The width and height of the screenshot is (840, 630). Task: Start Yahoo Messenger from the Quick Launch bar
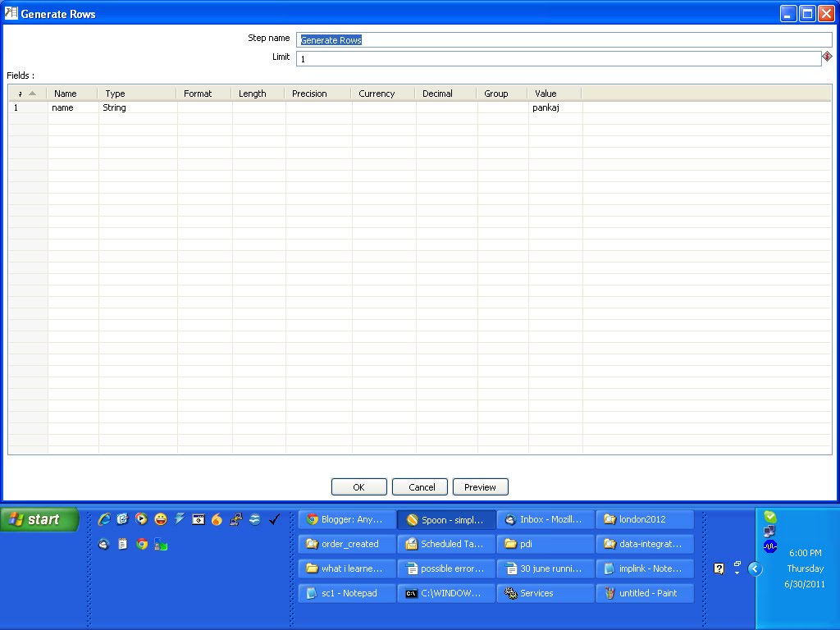pyautogui.click(x=159, y=518)
